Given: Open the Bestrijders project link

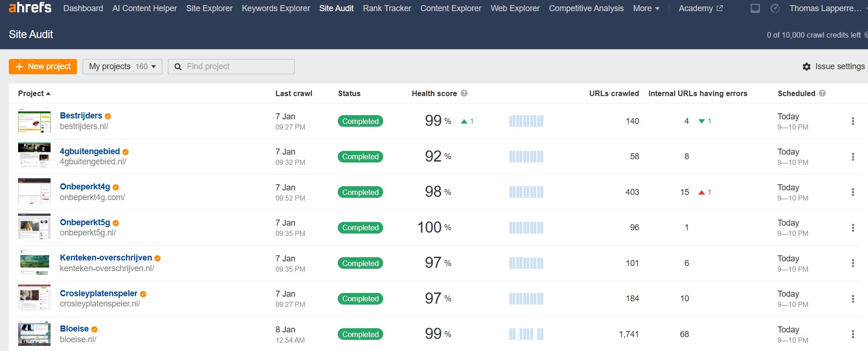Looking at the screenshot, I should (81, 116).
